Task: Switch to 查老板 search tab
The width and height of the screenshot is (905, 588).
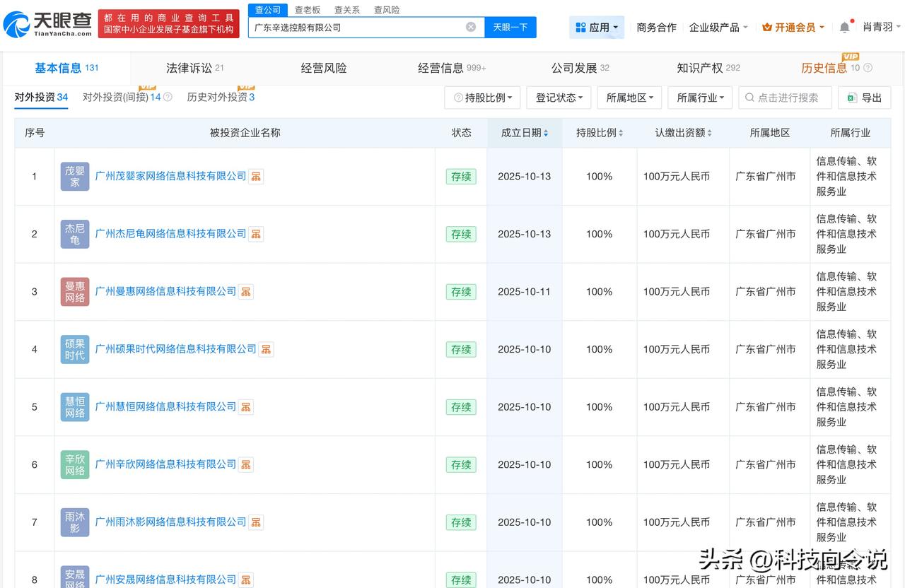Action: pos(308,10)
